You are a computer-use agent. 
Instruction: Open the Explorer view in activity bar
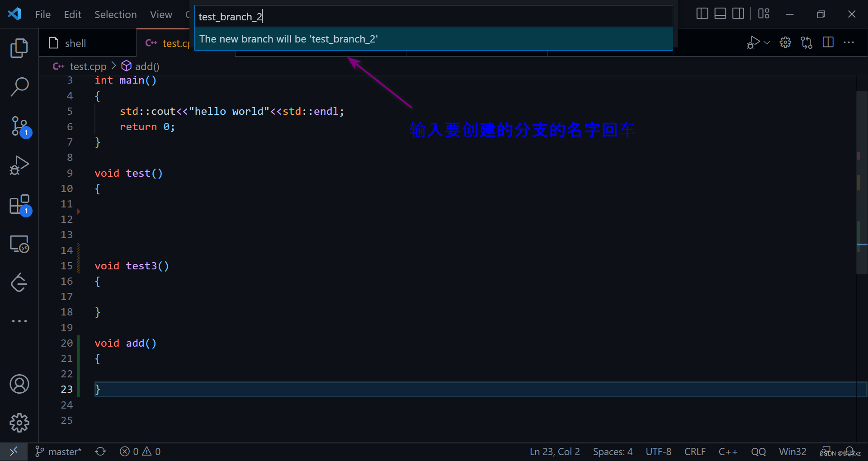coord(19,48)
